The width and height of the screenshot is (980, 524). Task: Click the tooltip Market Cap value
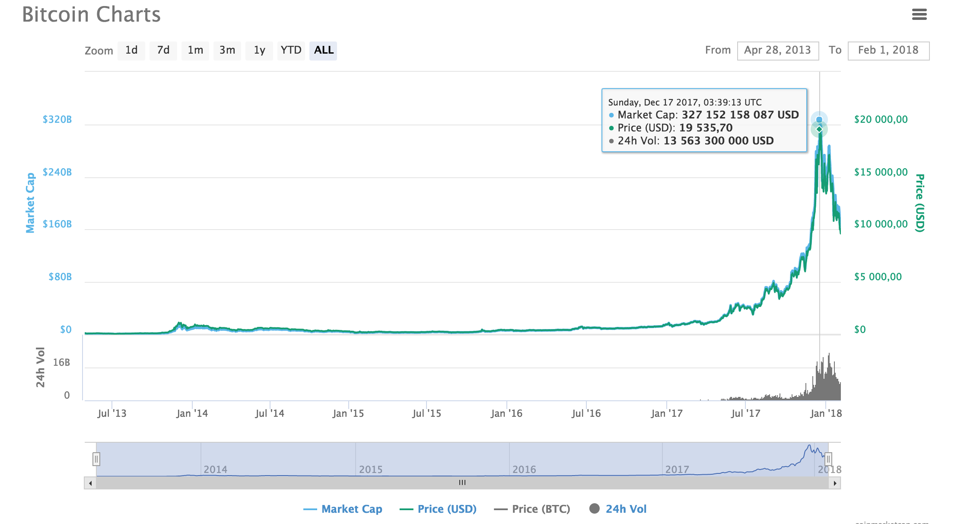click(740, 115)
